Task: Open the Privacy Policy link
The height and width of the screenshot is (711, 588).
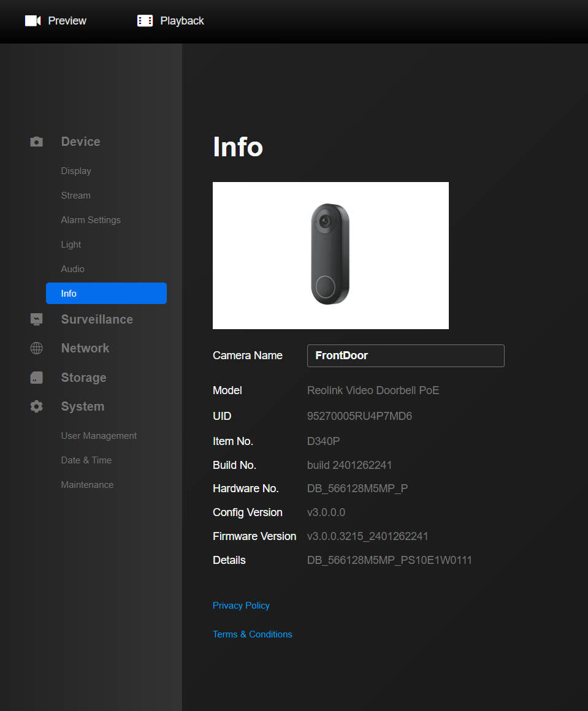Action: [241, 605]
